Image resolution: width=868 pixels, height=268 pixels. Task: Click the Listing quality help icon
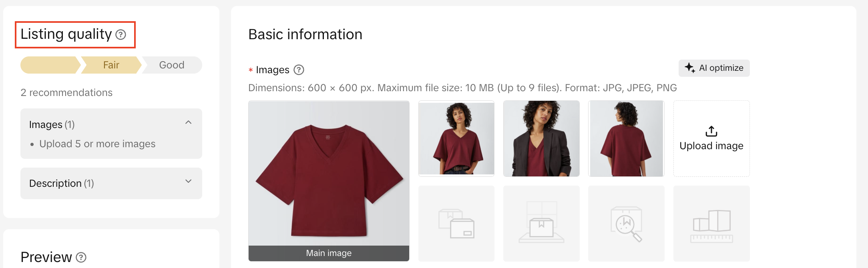coord(121,35)
